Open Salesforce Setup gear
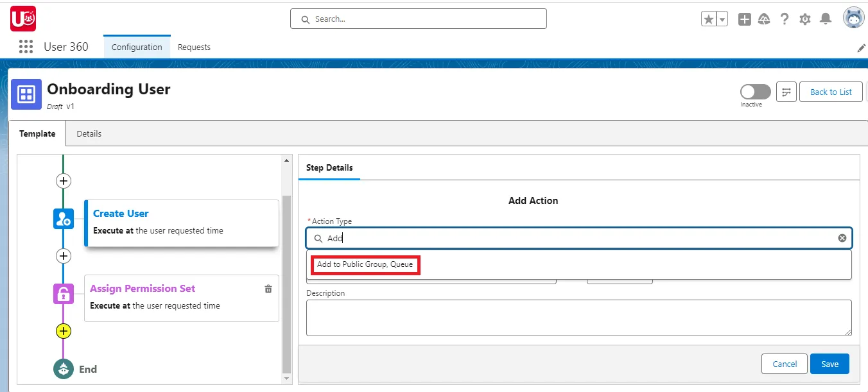868x392 pixels. click(x=805, y=19)
